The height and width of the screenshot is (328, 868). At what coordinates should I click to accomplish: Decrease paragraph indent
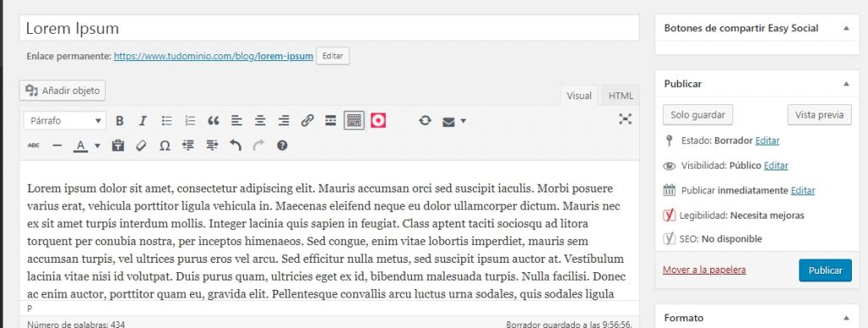(x=188, y=146)
